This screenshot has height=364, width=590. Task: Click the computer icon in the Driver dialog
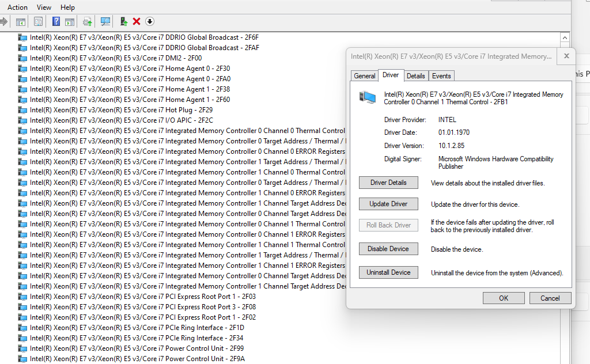368,97
